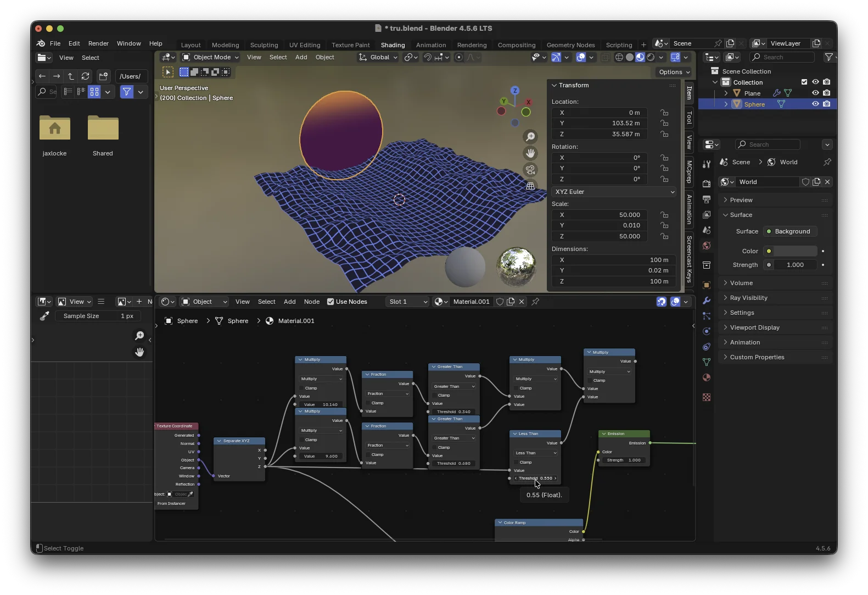The height and width of the screenshot is (595, 868).
Task: Open Render properties tab icon
Action: pos(707,184)
